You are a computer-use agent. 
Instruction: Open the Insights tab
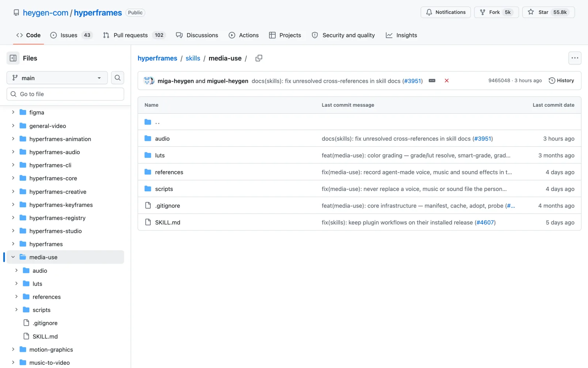click(x=401, y=35)
